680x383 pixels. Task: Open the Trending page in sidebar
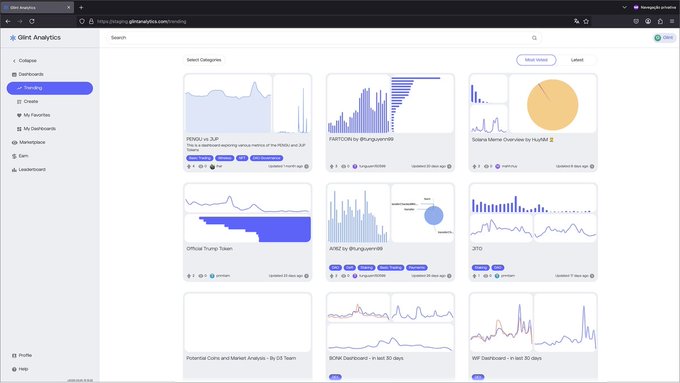[49, 88]
